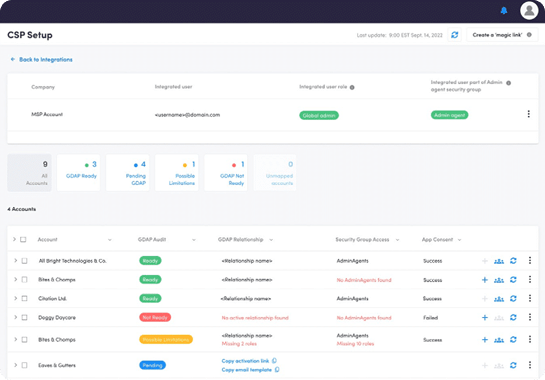Toggle the select-all checkbox in the table header
This screenshot has height=380, width=545.
23,240
